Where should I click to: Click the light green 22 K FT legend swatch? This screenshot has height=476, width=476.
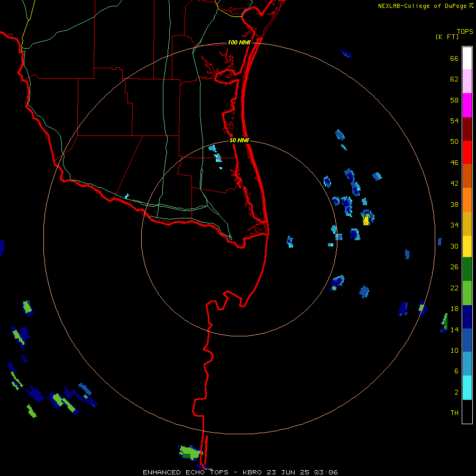467,293
